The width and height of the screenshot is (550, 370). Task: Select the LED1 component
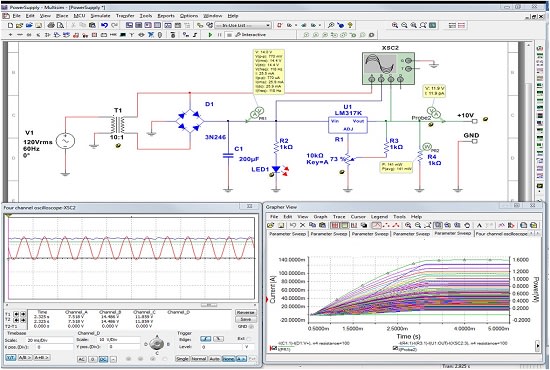point(276,169)
